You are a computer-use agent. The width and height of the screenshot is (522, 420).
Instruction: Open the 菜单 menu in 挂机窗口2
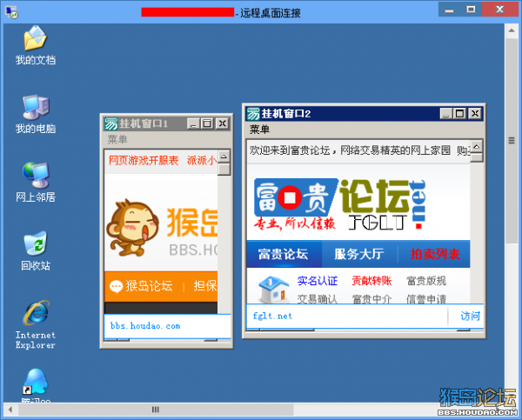[259, 129]
